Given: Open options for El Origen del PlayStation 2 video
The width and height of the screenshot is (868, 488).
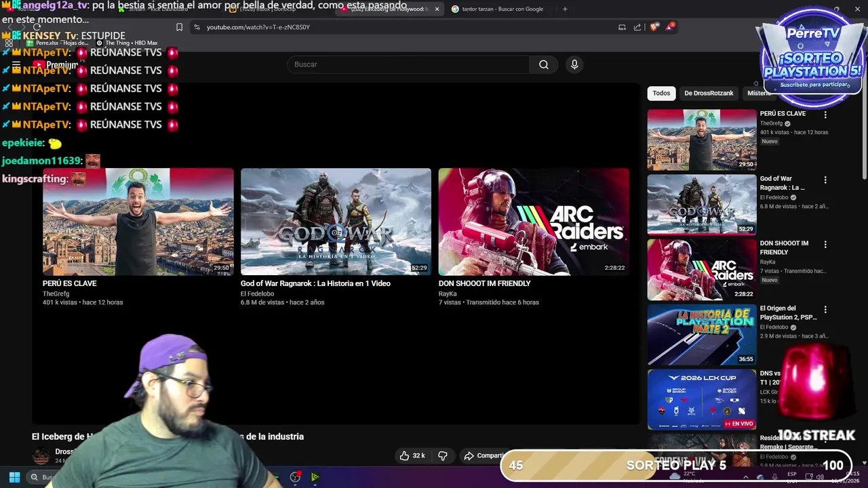Looking at the screenshot, I should coord(825,309).
